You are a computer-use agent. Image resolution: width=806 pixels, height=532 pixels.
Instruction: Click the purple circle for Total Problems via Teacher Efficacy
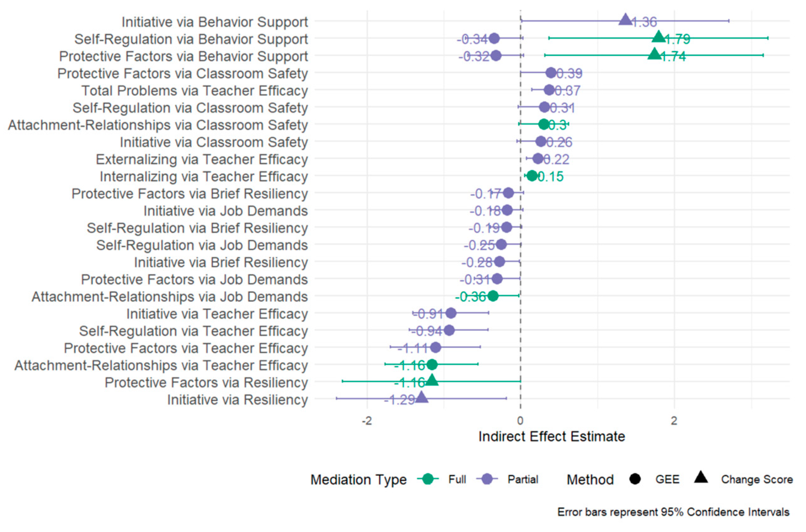[x=549, y=90]
